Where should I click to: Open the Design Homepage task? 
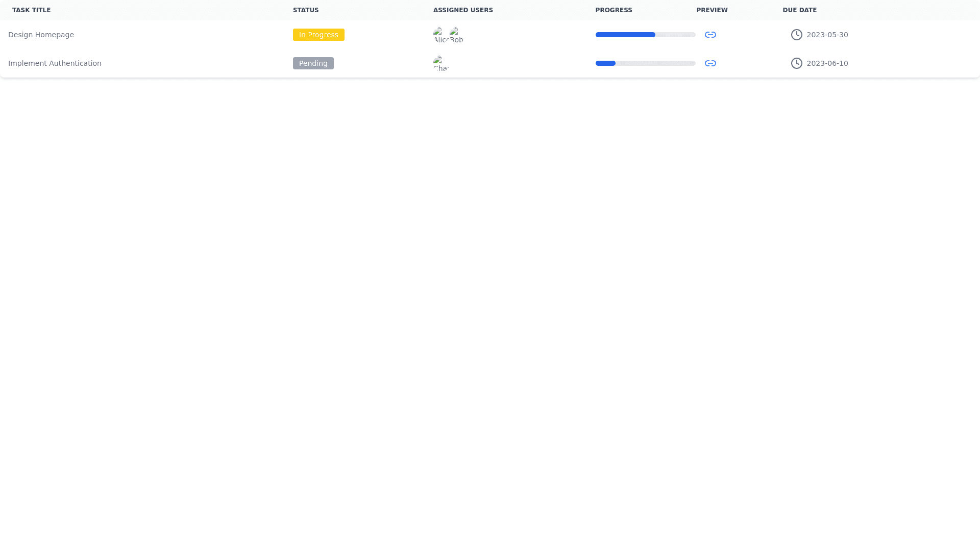(x=41, y=35)
